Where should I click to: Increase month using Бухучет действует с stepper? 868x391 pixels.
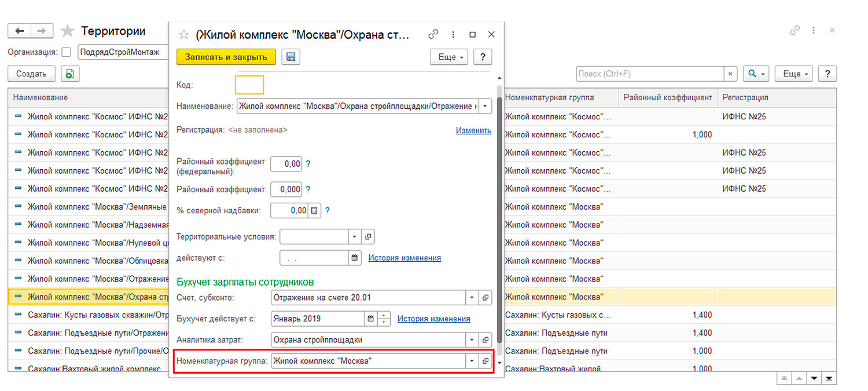[384, 315]
